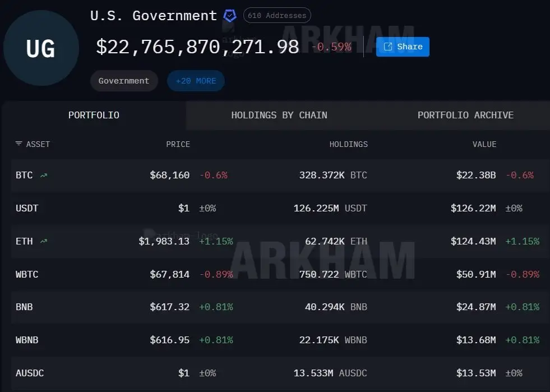550x392 pixels.
Task: Sort the table by VALUE column
Action: point(484,144)
